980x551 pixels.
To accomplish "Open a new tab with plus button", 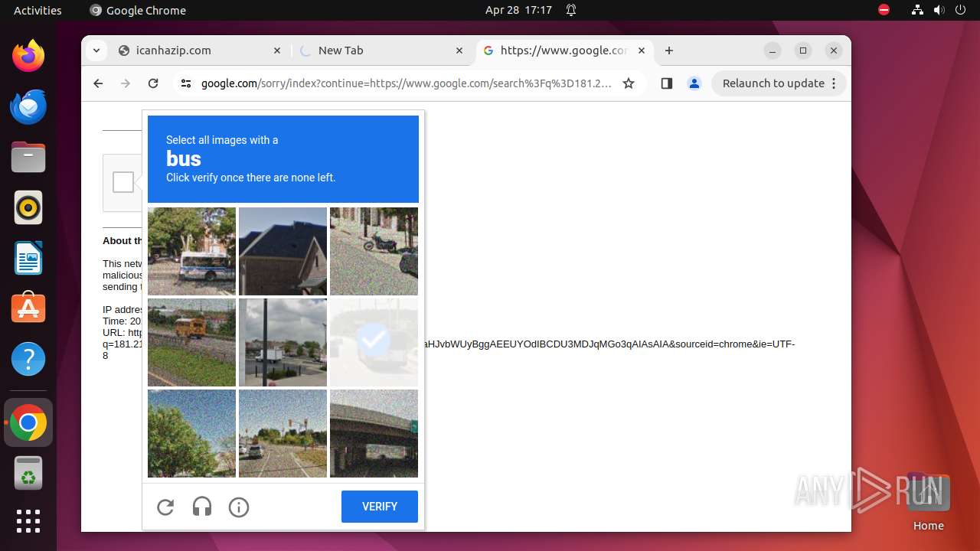I will tap(669, 51).
